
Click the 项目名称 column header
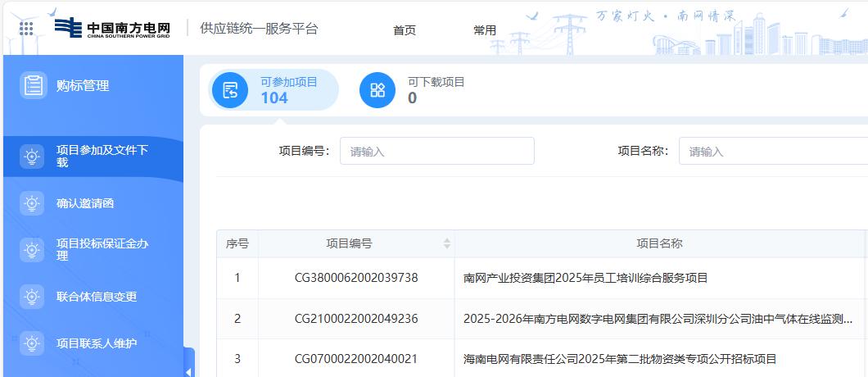[x=659, y=243]
